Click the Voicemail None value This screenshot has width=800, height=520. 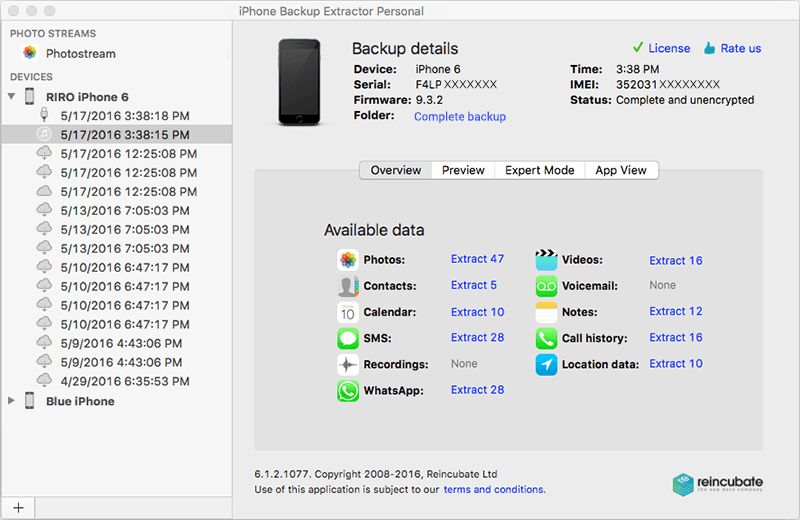(x=662, y=285)
